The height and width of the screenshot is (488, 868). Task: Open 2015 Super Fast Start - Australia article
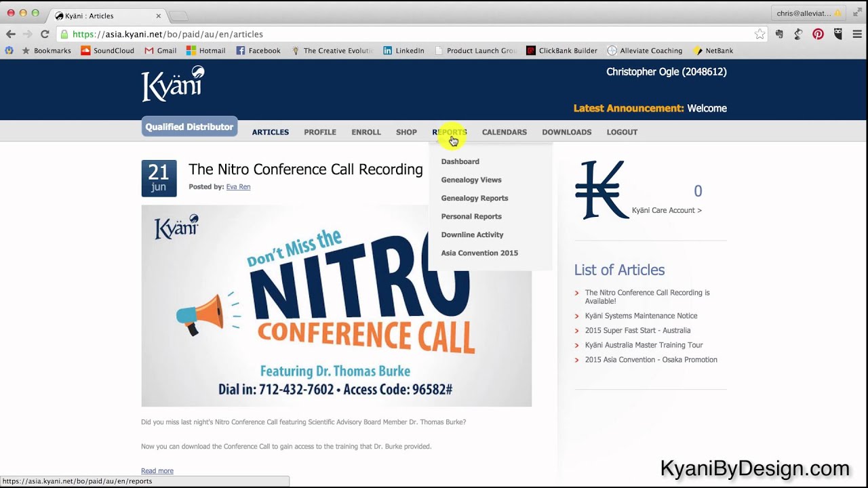637,331
